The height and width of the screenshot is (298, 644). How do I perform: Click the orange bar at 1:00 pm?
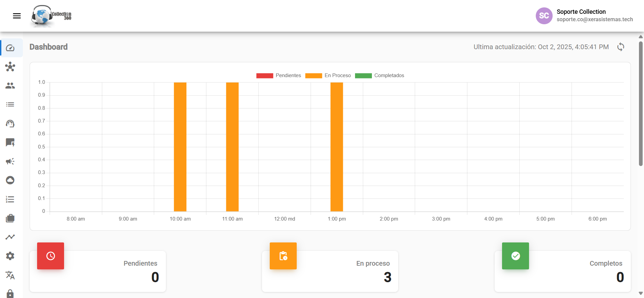(336, 147)
